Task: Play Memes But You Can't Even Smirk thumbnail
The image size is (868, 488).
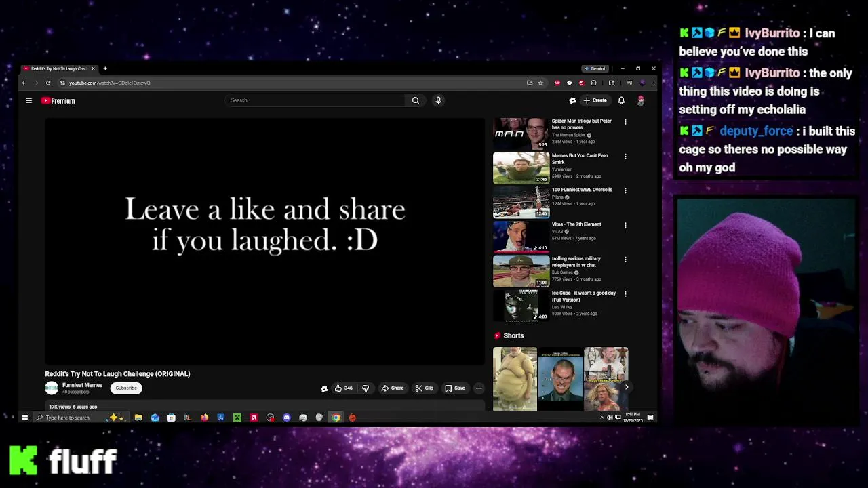Action: (521, 168)
